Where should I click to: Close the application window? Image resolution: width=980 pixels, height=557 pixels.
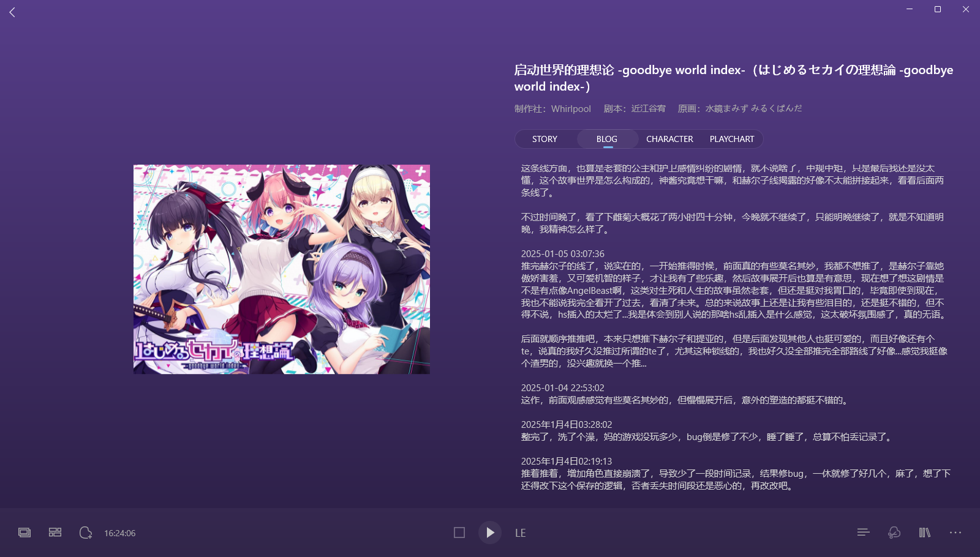click(966, 9)
